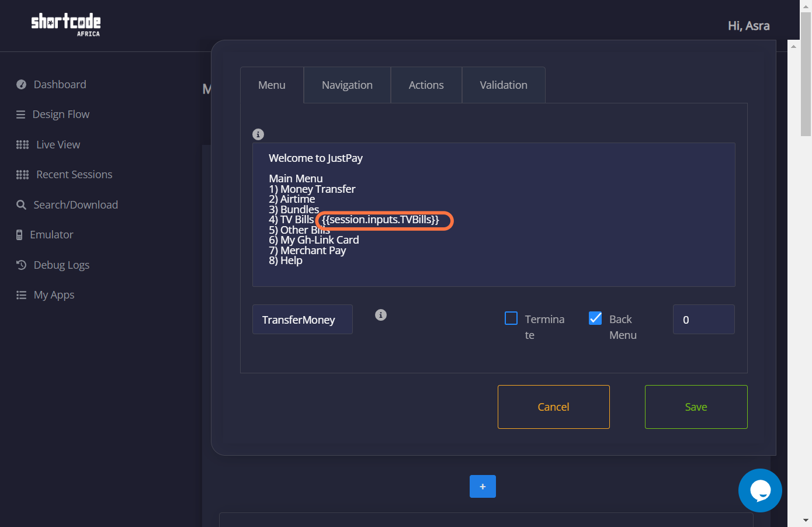Image resolution: width=812 pixels, height=527 pixels.
Task: Click the page scrollbar down arrow
Action: point(806,520)
